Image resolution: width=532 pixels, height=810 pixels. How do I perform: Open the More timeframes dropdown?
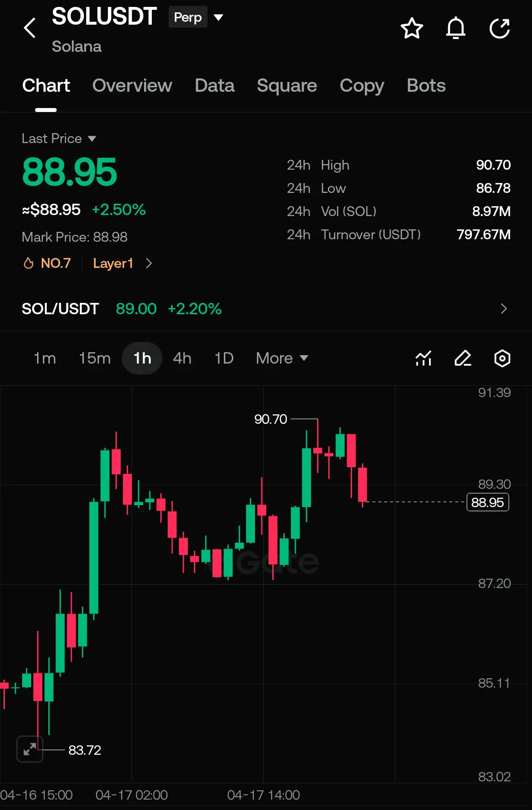tap(282, 358)
